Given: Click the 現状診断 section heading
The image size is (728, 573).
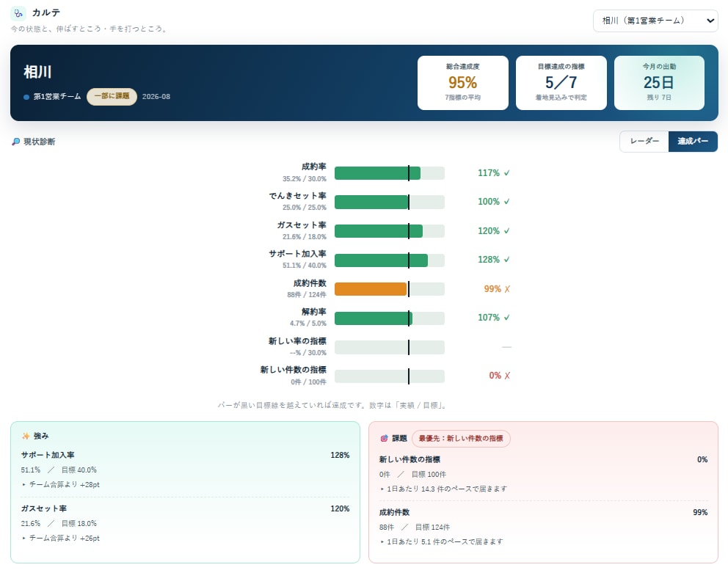Looking at the screenshot, I should (39, 142).
